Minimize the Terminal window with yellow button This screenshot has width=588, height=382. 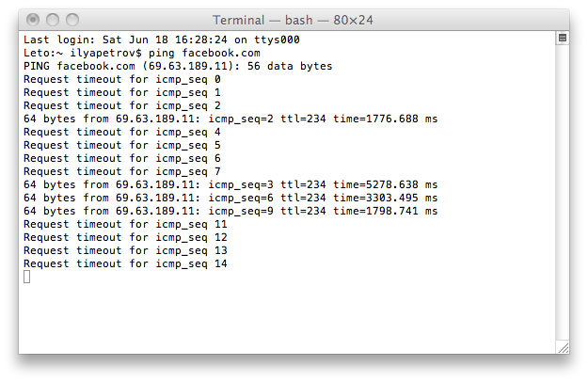(x=52, y=20)
